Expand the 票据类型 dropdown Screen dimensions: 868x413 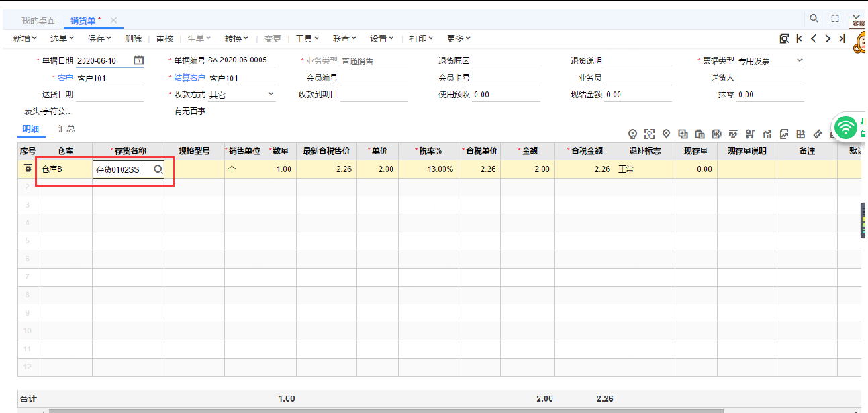(799, 60)
